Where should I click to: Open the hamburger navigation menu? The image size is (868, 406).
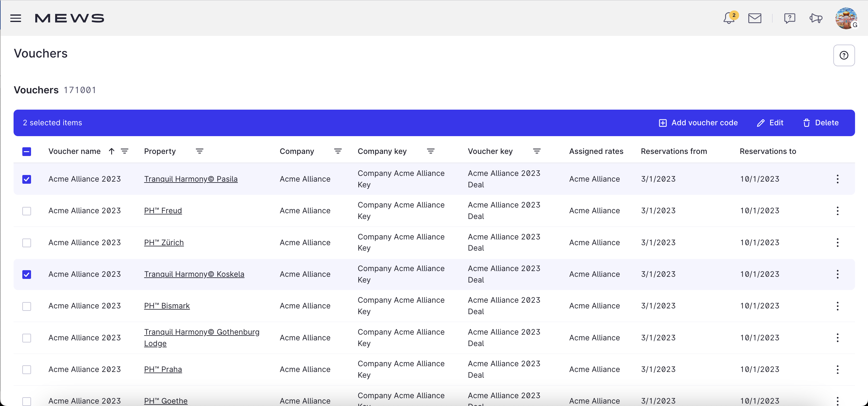[16, 18]
